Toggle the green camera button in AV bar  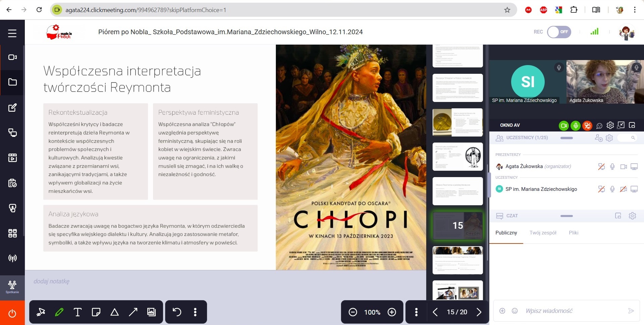564,125
